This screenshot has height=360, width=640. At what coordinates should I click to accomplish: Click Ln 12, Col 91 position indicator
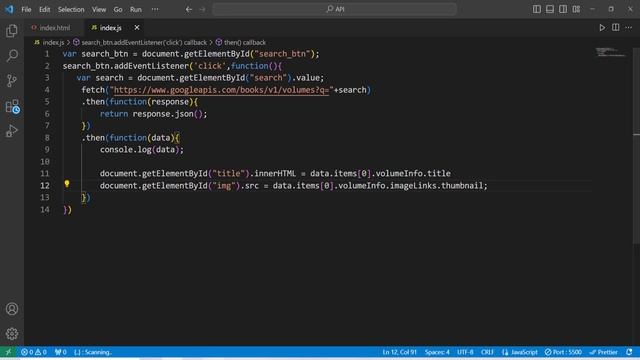400,352
